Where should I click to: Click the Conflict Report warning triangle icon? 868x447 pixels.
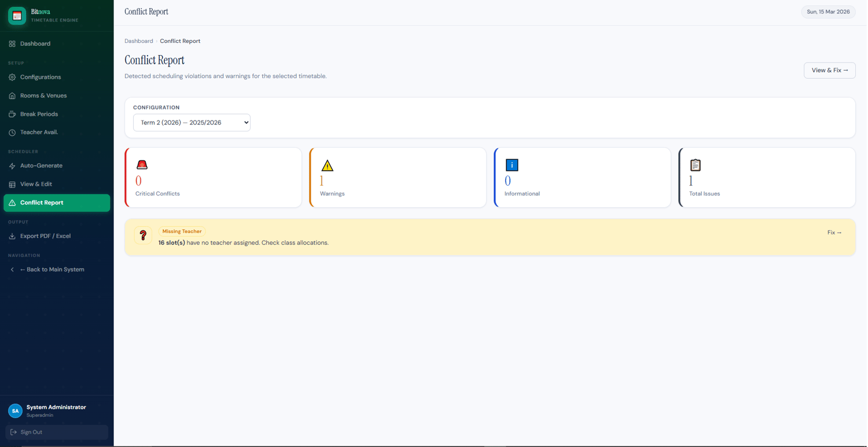click(x=12, y=203)
